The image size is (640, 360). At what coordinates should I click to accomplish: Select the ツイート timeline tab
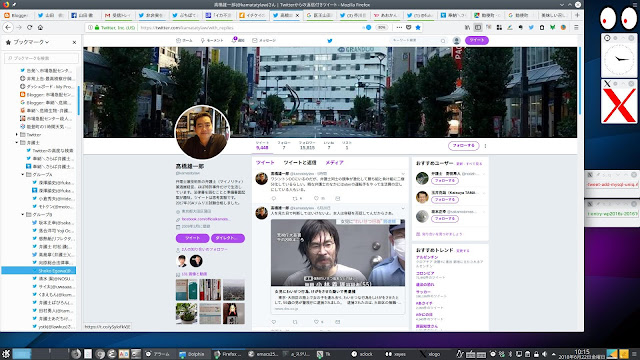tap(265, 162)
